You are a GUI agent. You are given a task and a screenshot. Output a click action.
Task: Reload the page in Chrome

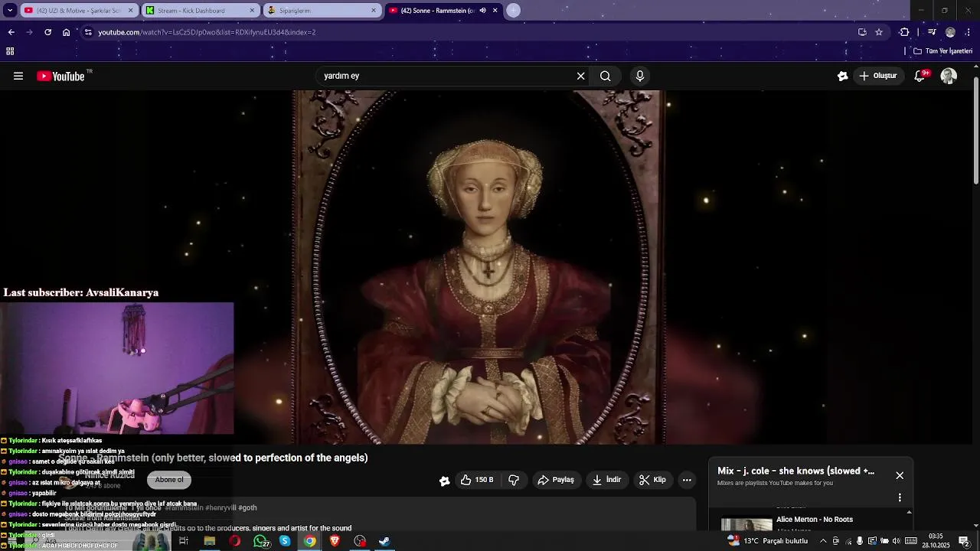pyautogui.click(x=47, y=32)
